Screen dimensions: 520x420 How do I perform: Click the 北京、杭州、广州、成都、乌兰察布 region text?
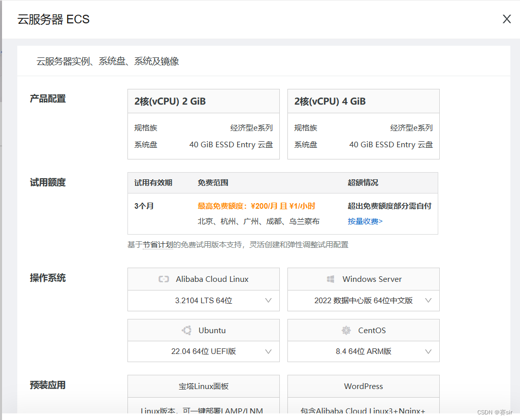258,221
